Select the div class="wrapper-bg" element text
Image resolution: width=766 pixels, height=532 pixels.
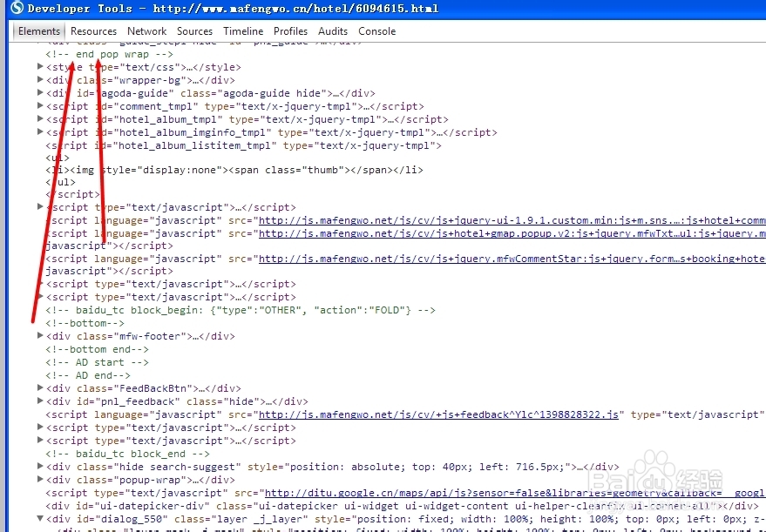(140, 80)
